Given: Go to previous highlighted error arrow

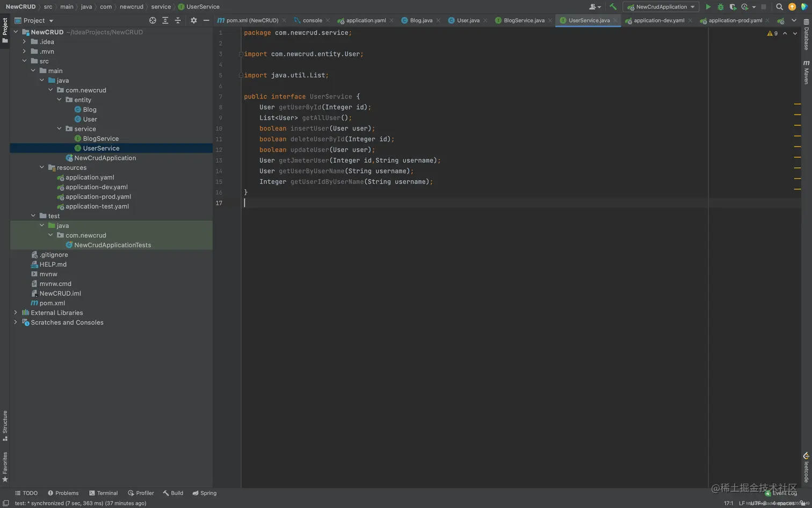Looking at the screenshot, I should (x=785, y=33).
